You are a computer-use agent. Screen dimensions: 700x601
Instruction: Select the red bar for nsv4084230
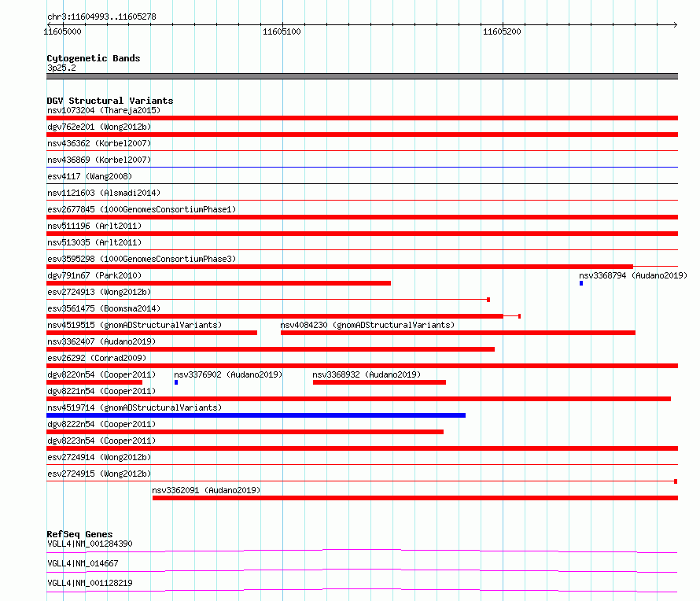click(458, 333)
